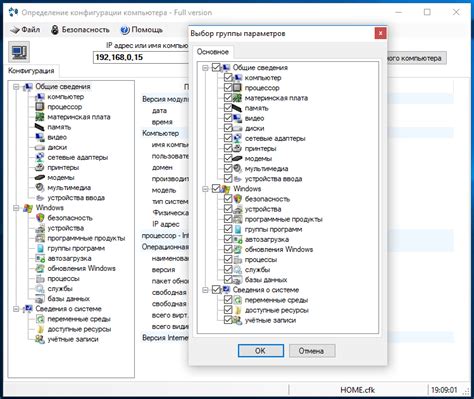This screenshot has height=399, width=474.
Task: Confirm selection with the OK button
Action: coord(261,351)
